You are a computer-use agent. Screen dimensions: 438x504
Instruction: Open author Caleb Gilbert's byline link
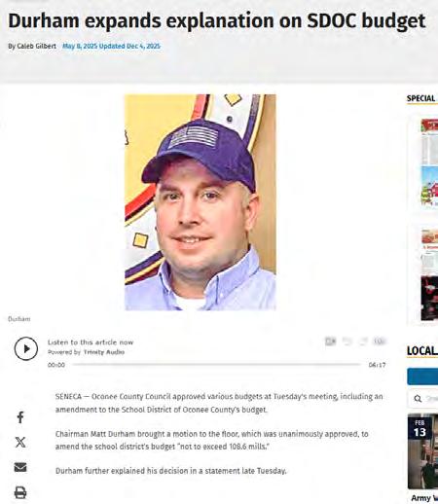pos(36,46)
